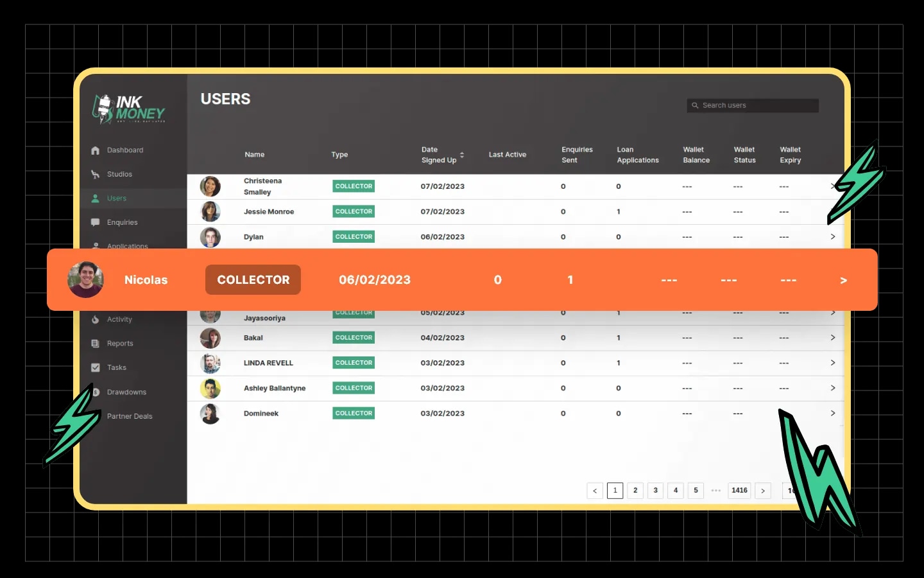Image resolution: width=924 pixels, height=578 pixels.
Task: Click the Ink Money logo
Action: (128, 109)
